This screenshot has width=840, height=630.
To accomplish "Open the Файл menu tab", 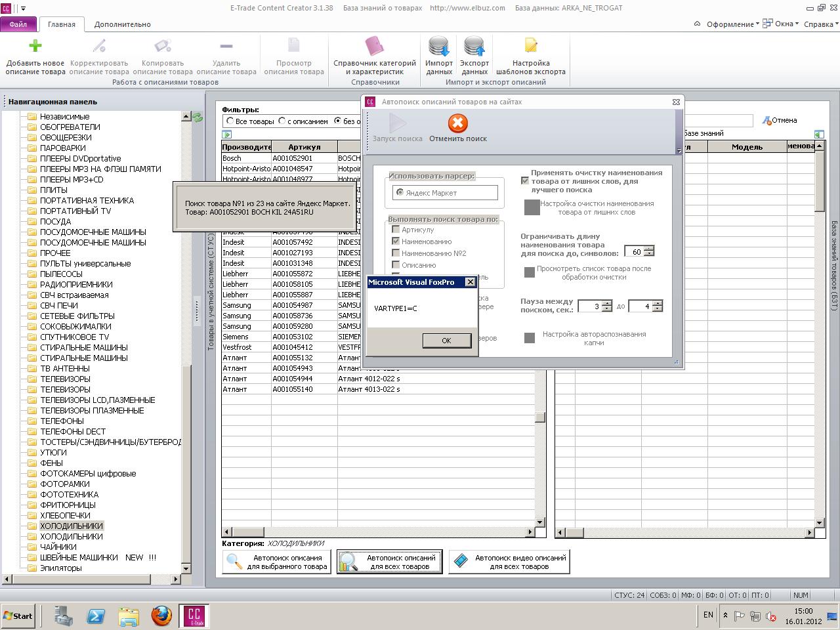I will tap(18, 24).
